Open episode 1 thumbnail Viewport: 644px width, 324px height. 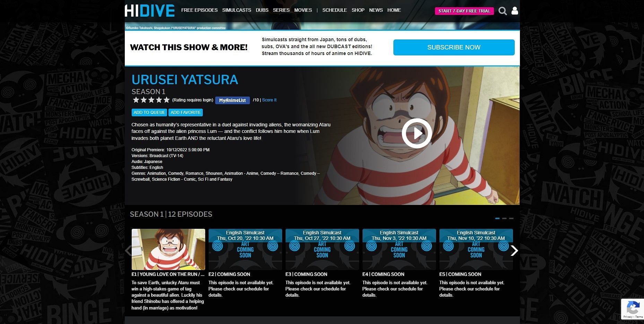tap(168, 249)
